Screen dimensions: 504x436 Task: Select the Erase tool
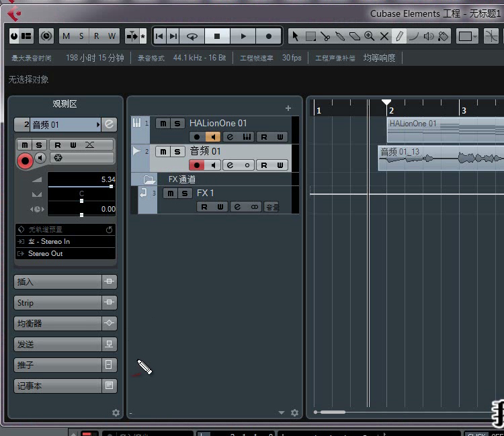point(355,36)
